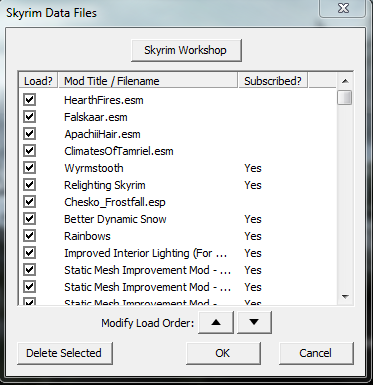Viewport: 373px width, 385px height.
Task: Move selected mod down in load order
Action: point(254,322)
